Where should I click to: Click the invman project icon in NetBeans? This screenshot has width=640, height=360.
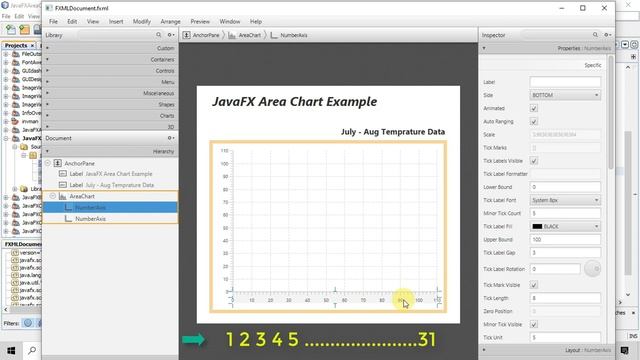16,121
